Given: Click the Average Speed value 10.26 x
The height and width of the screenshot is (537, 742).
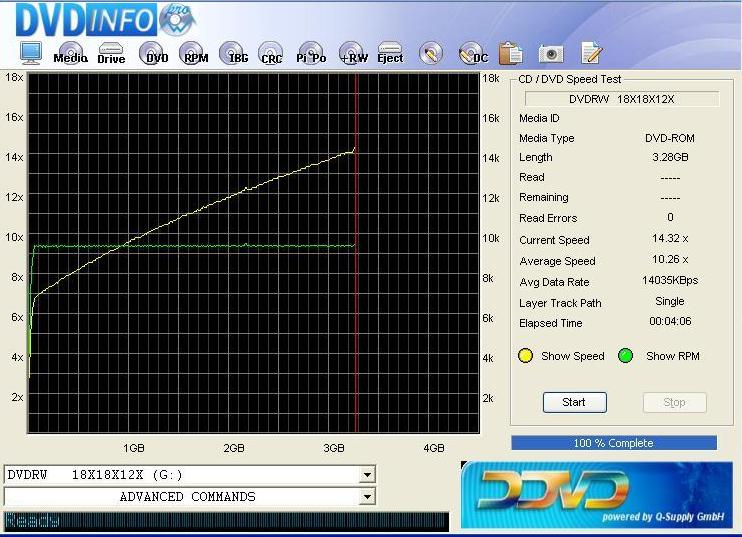Looking at the screenshot, I should [670, 259].
